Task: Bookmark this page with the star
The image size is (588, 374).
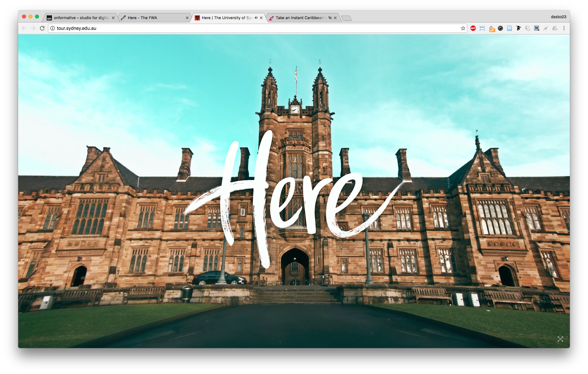Action: (463, 28)
